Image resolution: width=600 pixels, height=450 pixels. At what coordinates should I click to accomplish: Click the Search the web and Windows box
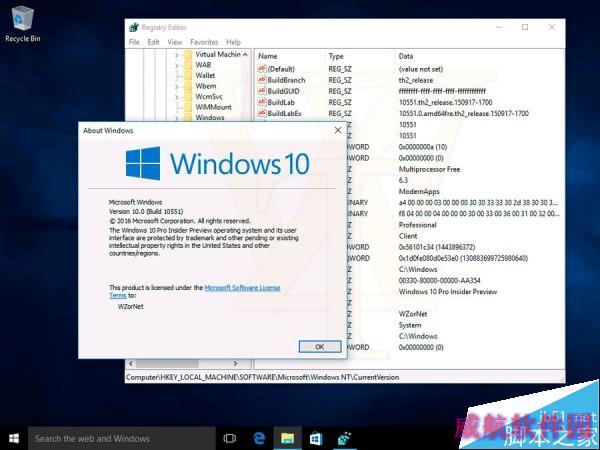click(122, 439)
